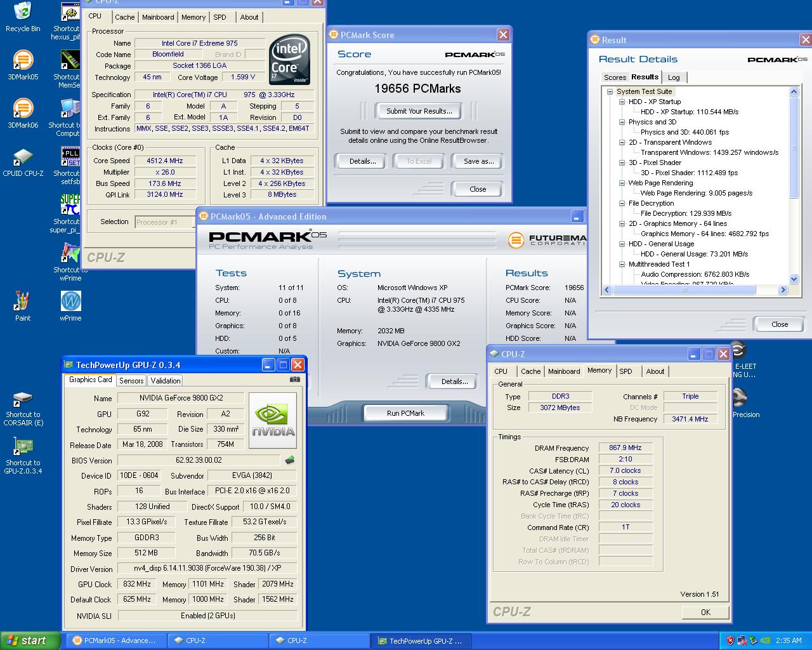Open the Shortcut to wPrime icon
812x650 pixels.
pyautogui.click(x=70, y=262)
